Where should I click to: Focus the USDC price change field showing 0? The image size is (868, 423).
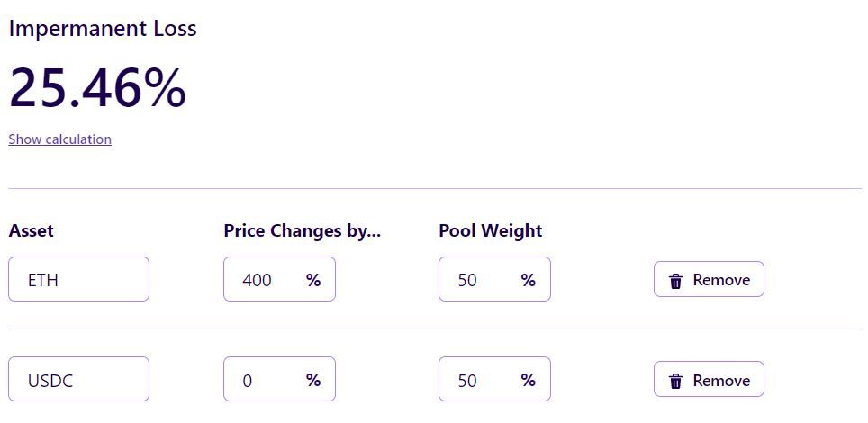tap(262, 380)
